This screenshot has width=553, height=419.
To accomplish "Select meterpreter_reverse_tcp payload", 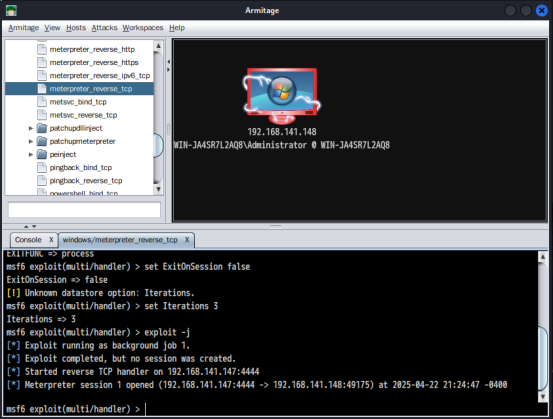I will coord(91,89).
